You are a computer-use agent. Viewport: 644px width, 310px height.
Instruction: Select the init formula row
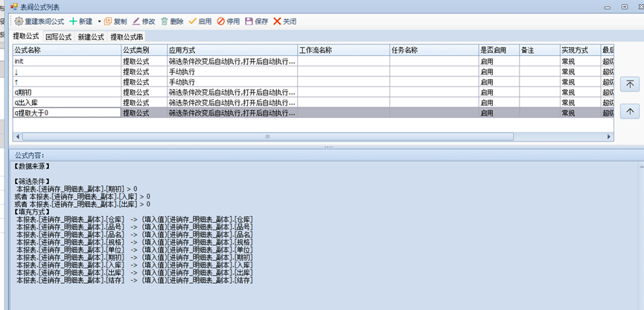coord(66,61)
